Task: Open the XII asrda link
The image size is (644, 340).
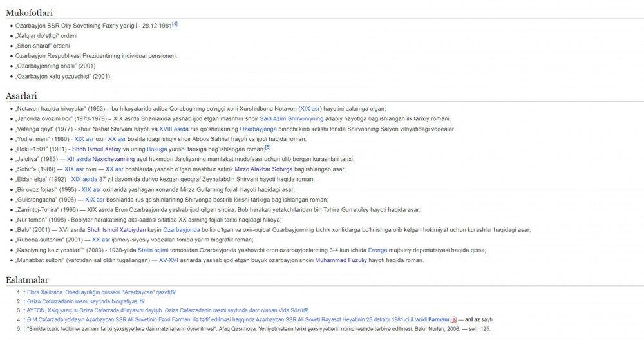Action: click(x=79, y=159)
